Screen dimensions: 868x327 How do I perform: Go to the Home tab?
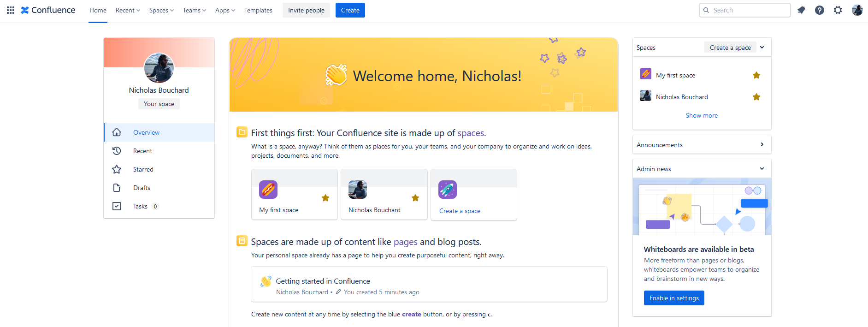click(98, 10)
